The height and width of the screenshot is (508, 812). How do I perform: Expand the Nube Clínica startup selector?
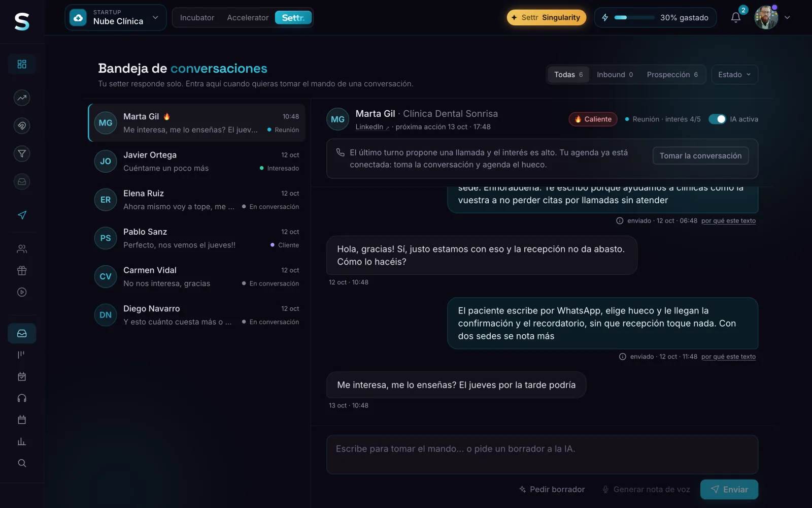click(x=116, y=17)
